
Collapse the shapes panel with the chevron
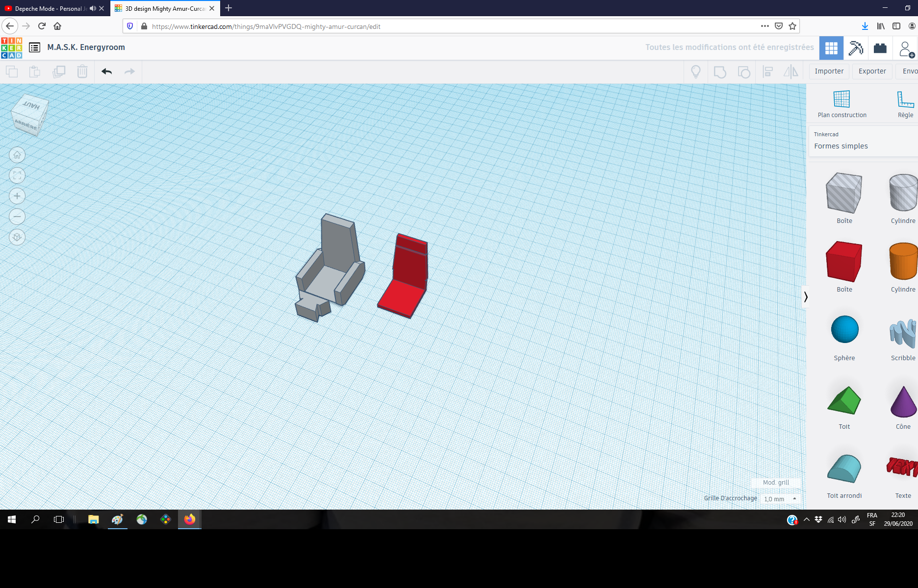805,297
